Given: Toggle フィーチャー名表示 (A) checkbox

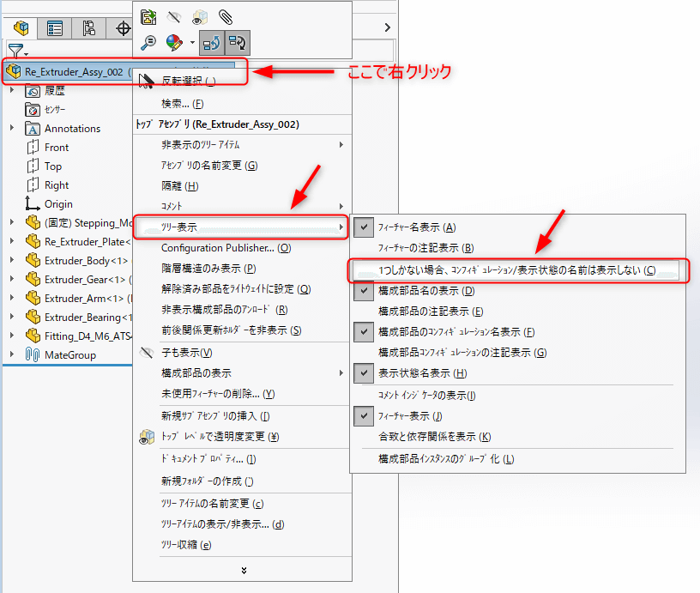Looking at the screenshot, I should pos(364,227).
